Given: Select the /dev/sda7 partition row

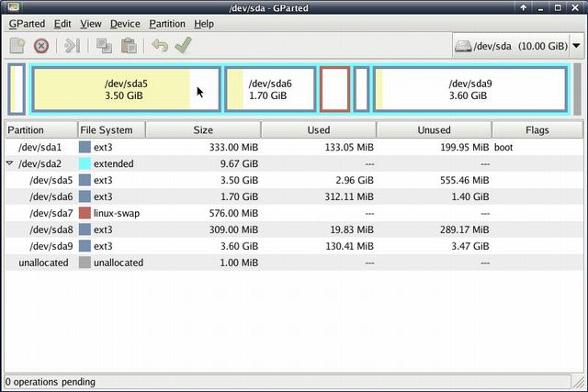Looking at the screenshot, I should (x=294, y=213).
